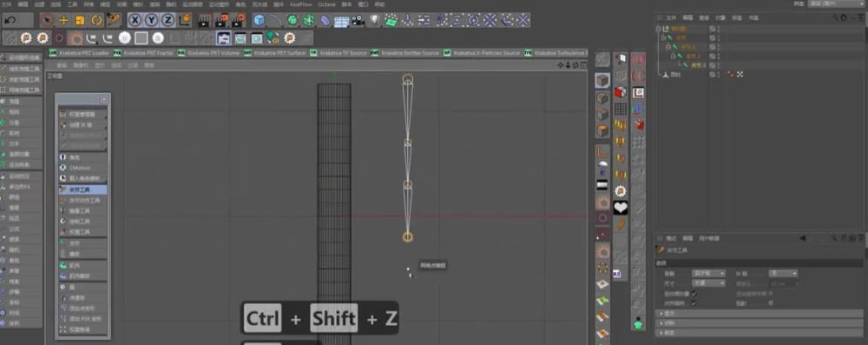Click the green globe icon in second toolbar
The image size is (868, 345).
(273, 37)
